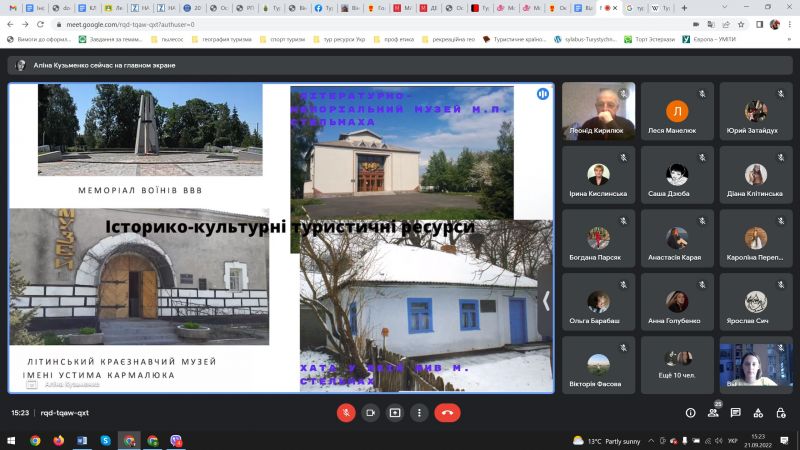Open 'Вимоги до оформл...' bookmark

click(39, 39)
